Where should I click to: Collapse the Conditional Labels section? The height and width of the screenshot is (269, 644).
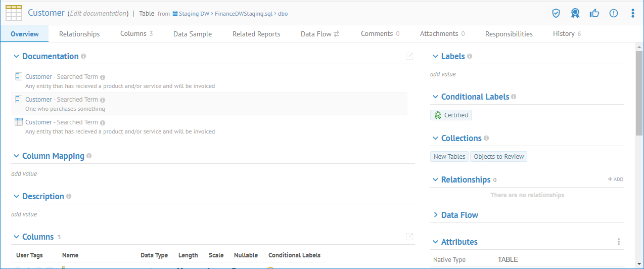click(x=435, y=97)
